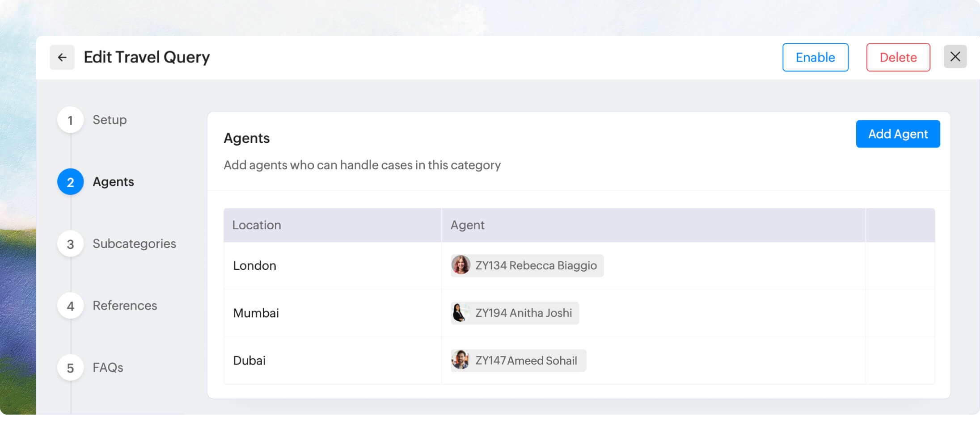Screen dimensions: 980x428
Task: Click Rebecca Biaggio's avatar photo
Action: pyautogui.click(x=460, y=265)
